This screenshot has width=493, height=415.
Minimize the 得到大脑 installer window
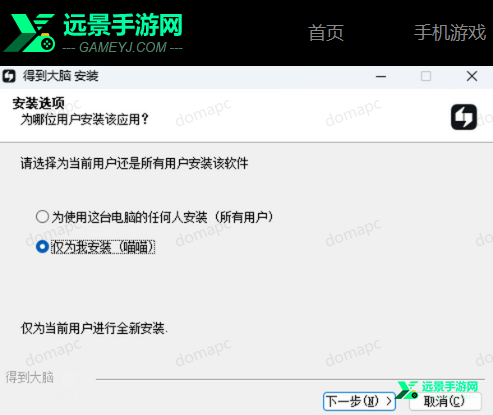point(381,76)
